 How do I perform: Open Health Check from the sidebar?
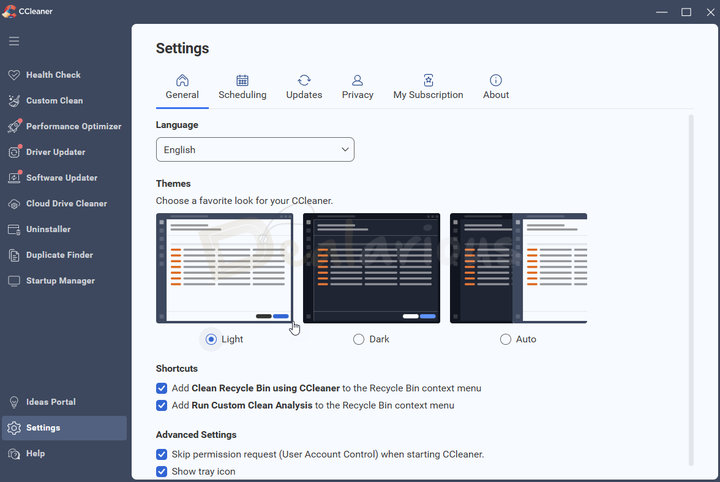tap(64, 75)
